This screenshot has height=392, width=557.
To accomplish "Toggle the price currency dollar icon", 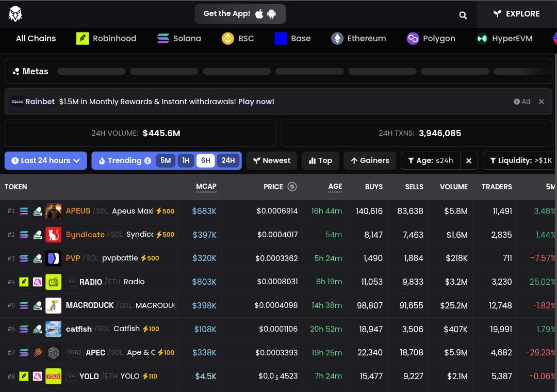I will pos(292,187).
